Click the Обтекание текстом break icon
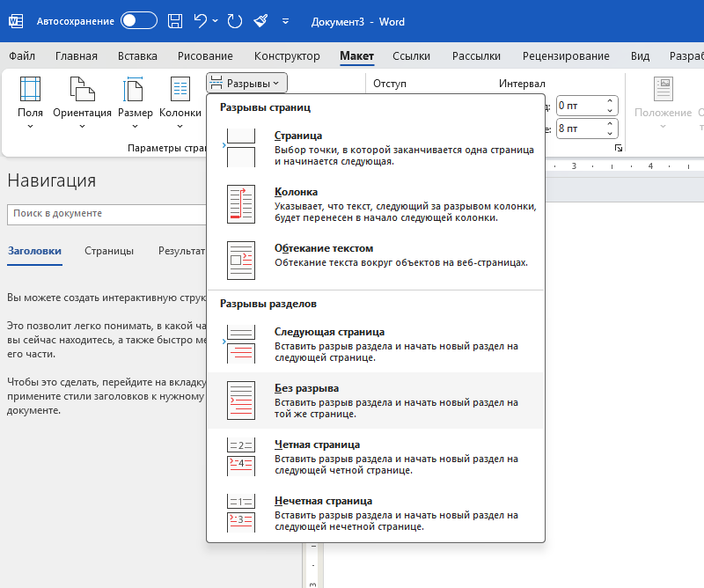The width and height of the screenshot is (704, 588). point(241,261)
